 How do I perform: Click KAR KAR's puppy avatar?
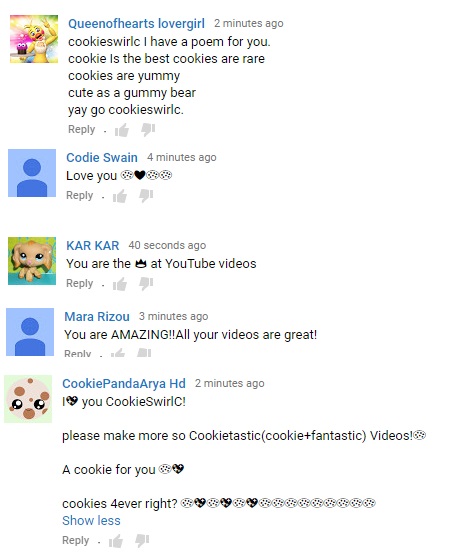(32, 261)
